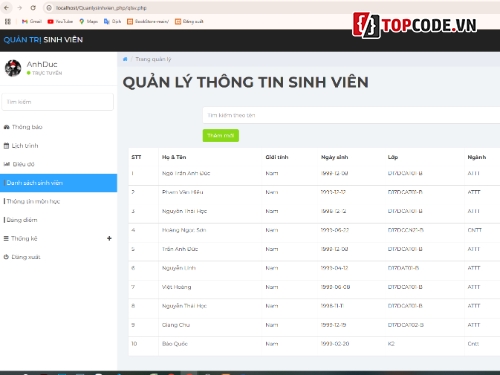Click class link in Giang Chu row
This screenshot has width=500, height=375.
pos(406,325)
